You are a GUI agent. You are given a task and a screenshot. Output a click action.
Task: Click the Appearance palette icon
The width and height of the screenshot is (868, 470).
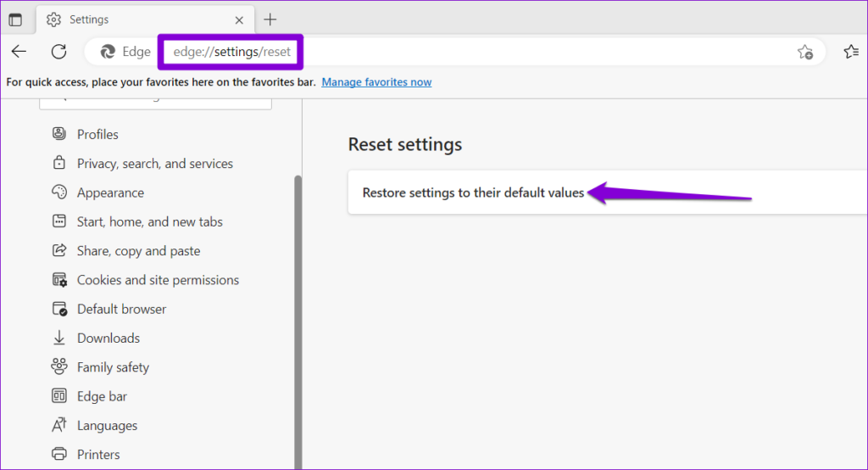[x=59, y=192]
